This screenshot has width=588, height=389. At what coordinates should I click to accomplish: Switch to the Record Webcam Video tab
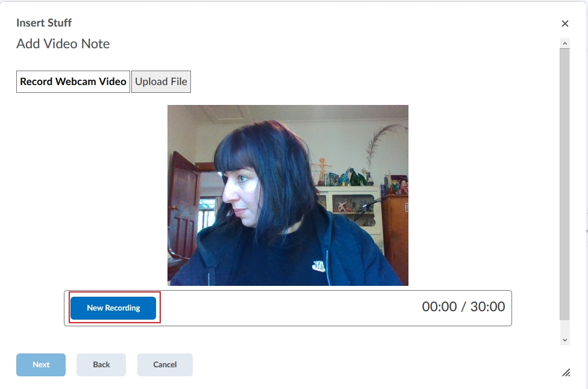pos(73,82)
